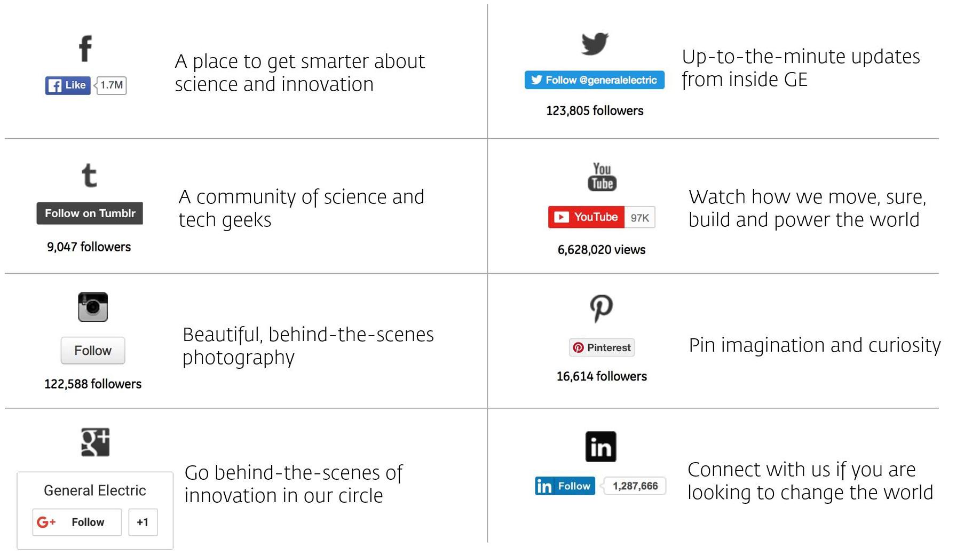Click the YouTube logo icon
This screenshot has width=980, height=555.
[x=602, y=177]
